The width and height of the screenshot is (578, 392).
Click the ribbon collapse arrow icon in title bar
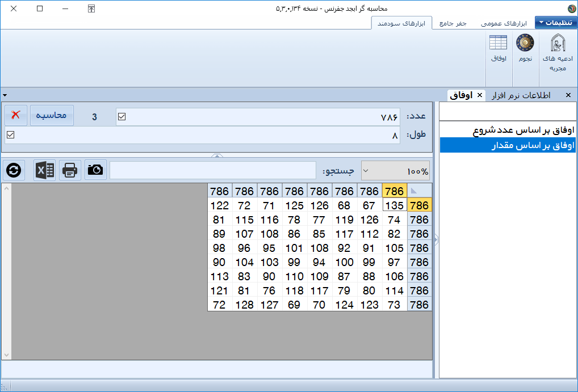pyautogui.click(x=91, y=9)
